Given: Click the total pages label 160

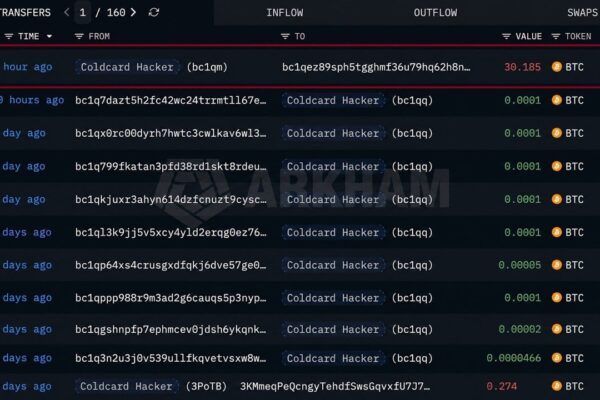Looking at the screenshot, I should (x=116, y=13).
